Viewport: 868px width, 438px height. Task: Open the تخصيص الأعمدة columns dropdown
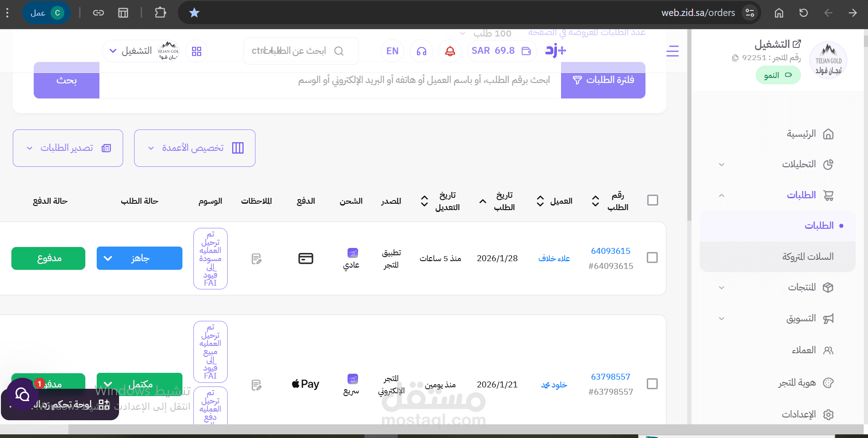[x=194, y=148]
